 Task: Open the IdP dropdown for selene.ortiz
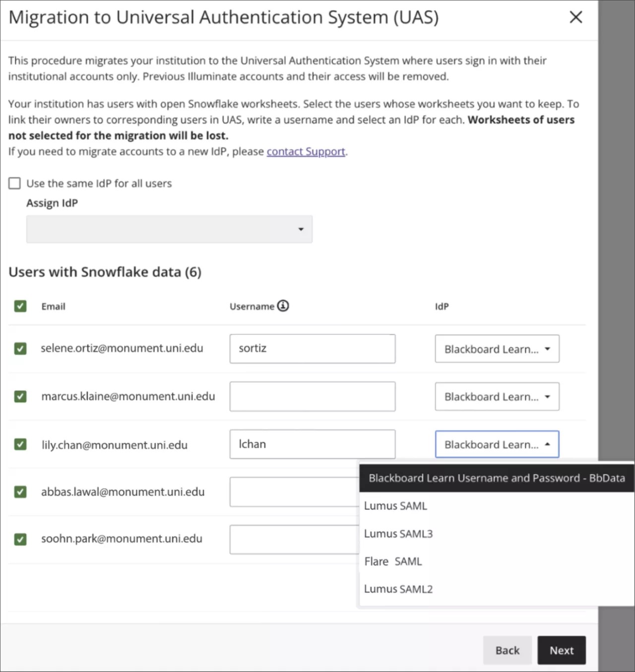coord(497,349)
